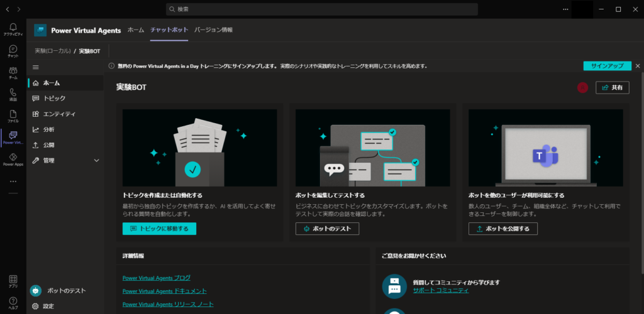Open Teams (チーム) in the sidebar

click(13, 73)
